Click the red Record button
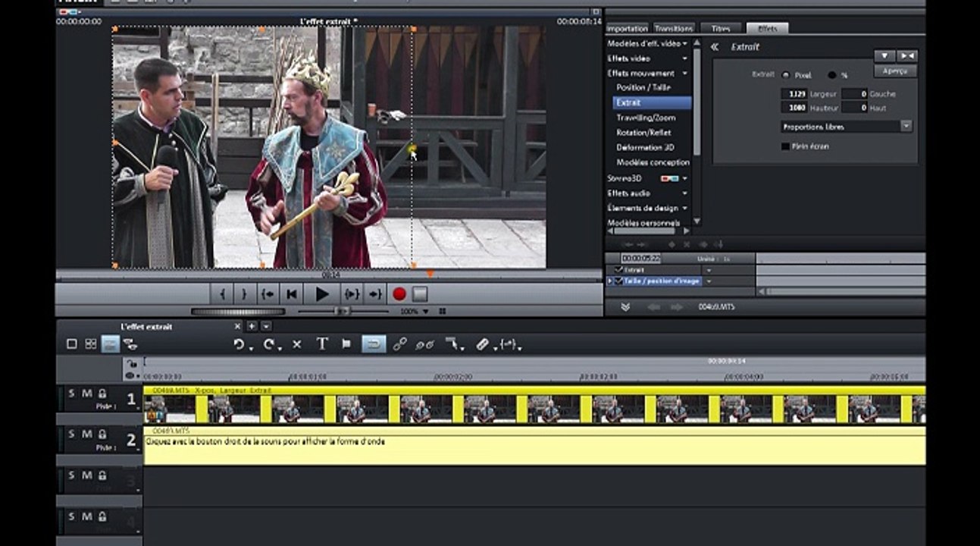This screenshot has height=546, width=980. click(399, 293)
